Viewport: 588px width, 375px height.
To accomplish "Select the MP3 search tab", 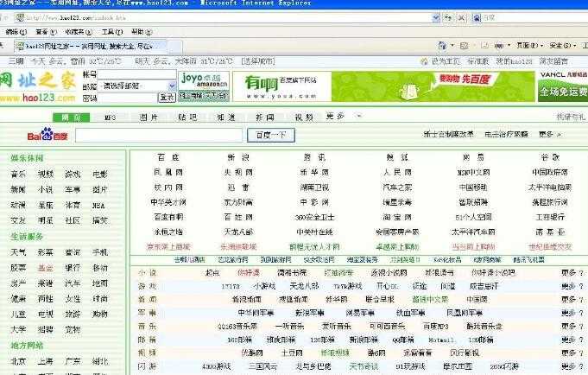I will pyautogui.click(x=110, y=118).
